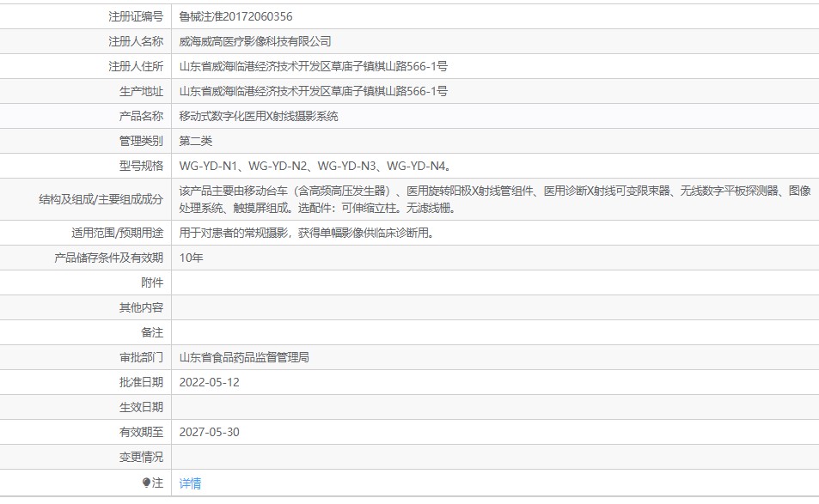Select the 第二类 management category value
The height and width of the screenshot is (504, 819).
pyautogui.click(x=196, y=141)
